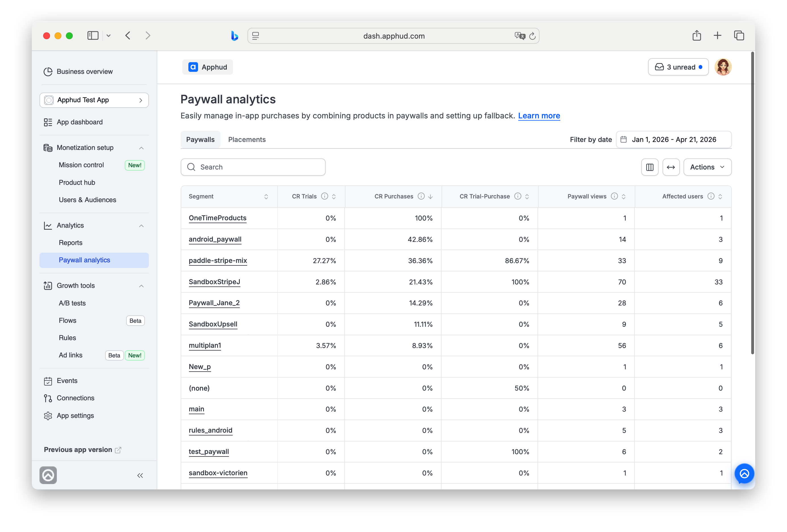Open Paywall_Jane_2 link

point(214,303)
